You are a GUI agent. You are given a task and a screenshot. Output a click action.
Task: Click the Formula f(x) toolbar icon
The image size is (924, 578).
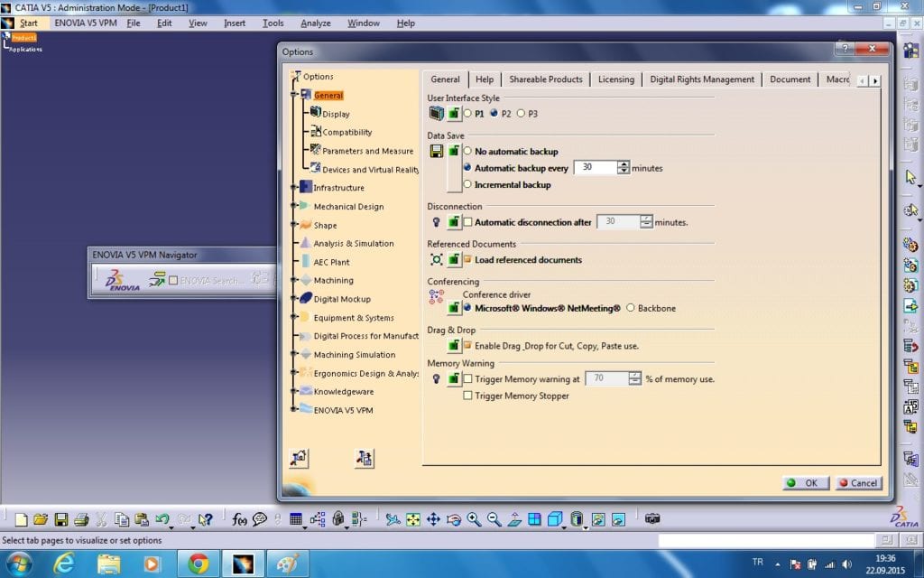[239, 519]
